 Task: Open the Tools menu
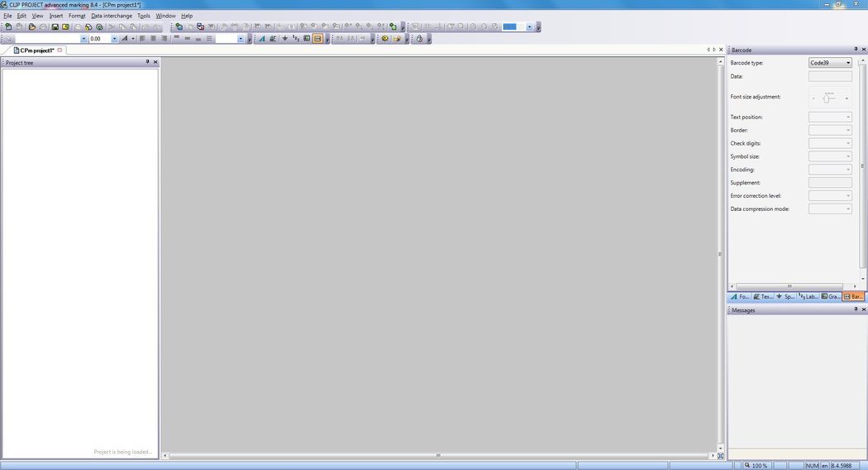pos(144,16)
